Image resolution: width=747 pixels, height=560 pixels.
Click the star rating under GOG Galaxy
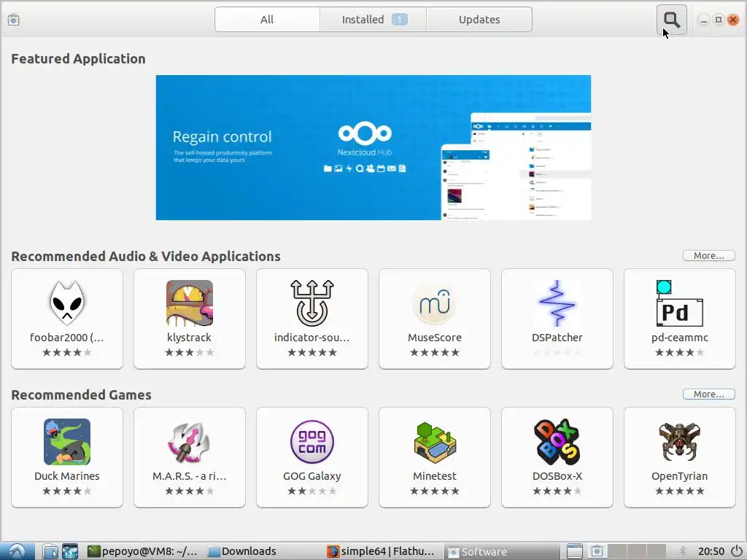[x=312, y=491]
